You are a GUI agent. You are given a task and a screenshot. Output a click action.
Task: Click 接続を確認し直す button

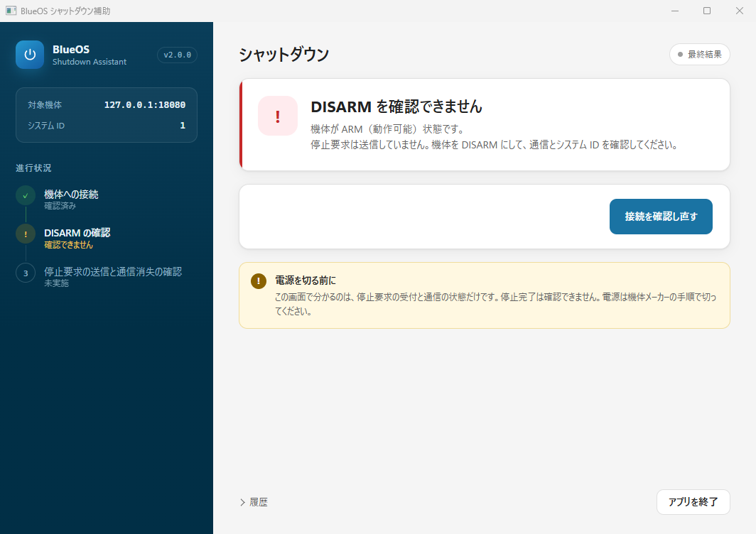click(x=661, y=217)
